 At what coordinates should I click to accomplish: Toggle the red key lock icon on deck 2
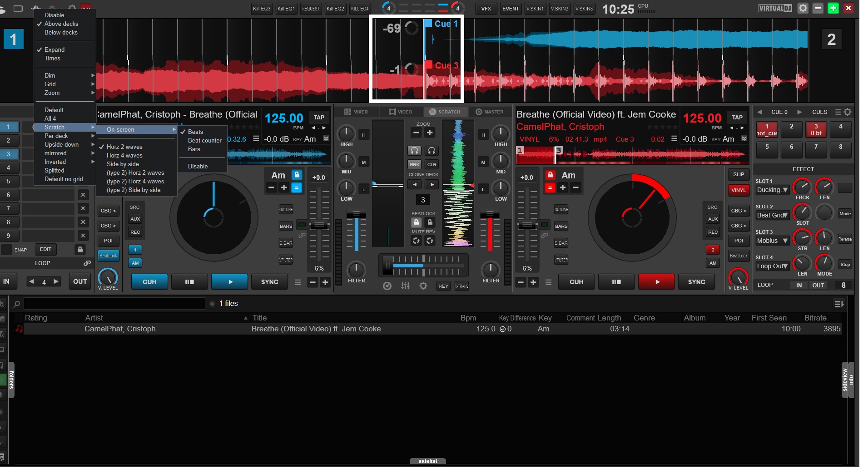tap(550, 175)
